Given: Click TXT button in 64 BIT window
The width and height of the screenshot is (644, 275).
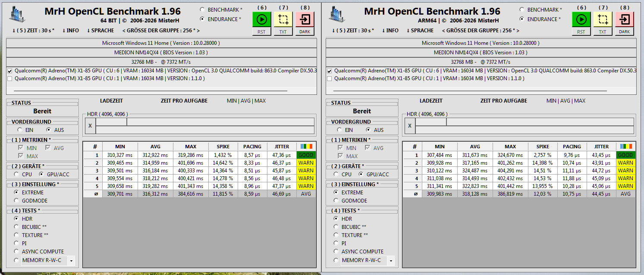Looking at the screenshot, I should pyautogui.click(x=283, y=32).
